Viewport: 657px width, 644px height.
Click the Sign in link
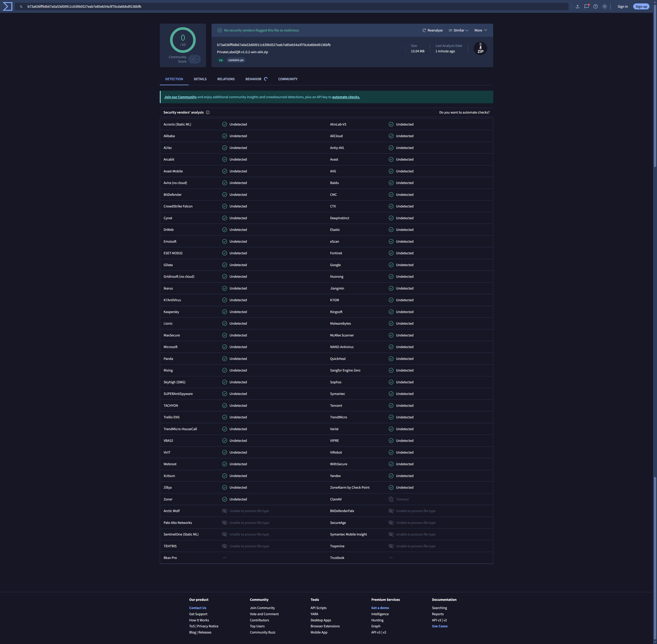[x=622, y=6]
